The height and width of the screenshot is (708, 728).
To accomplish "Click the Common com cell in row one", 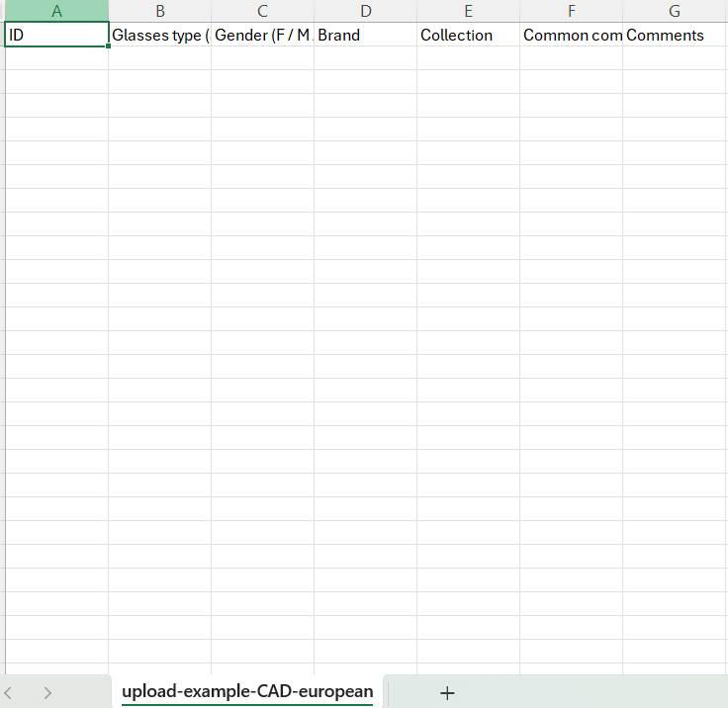I will [x=571, y=35].
